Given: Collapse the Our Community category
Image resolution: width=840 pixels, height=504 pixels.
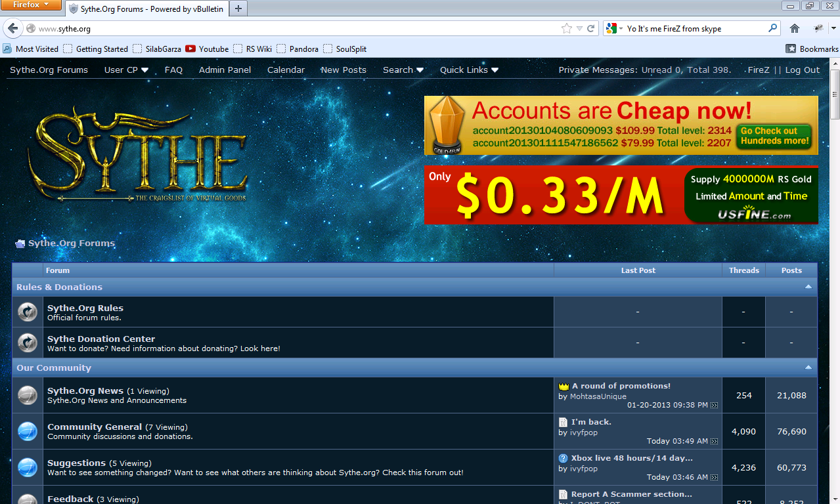Looking at the screenshot, I should point(808,367).
